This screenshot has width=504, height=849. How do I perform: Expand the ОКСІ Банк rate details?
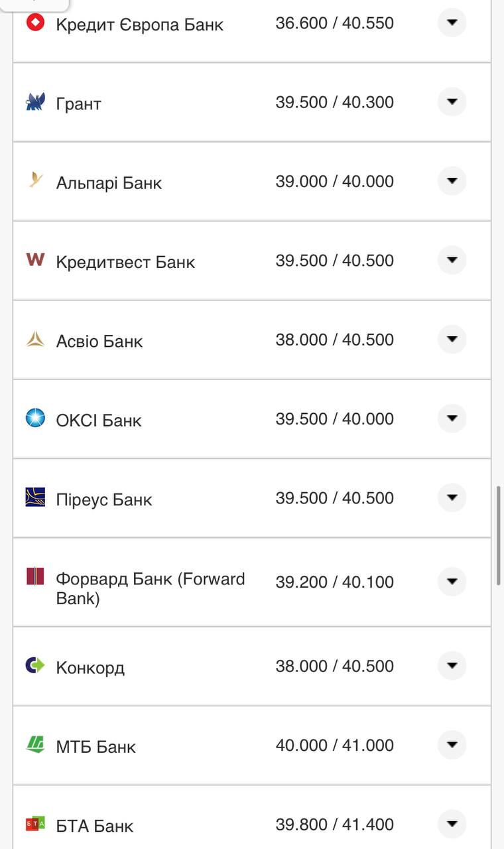(452, 419)
